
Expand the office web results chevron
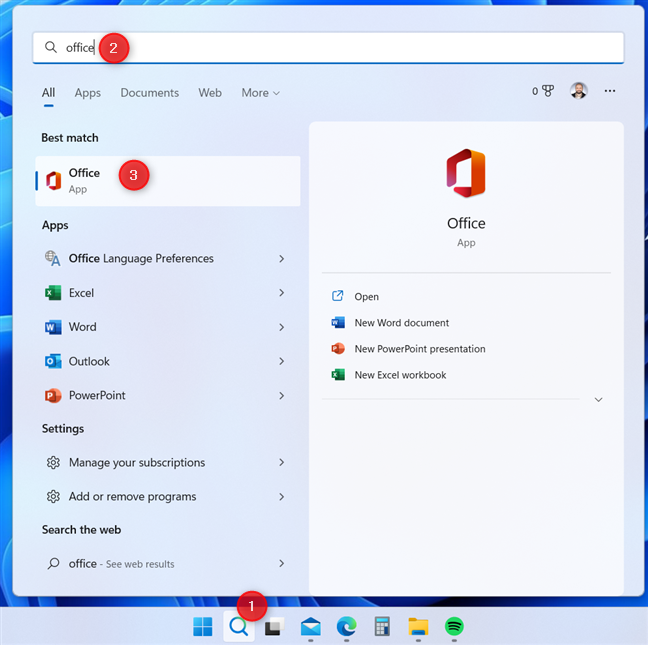point(281,564)
